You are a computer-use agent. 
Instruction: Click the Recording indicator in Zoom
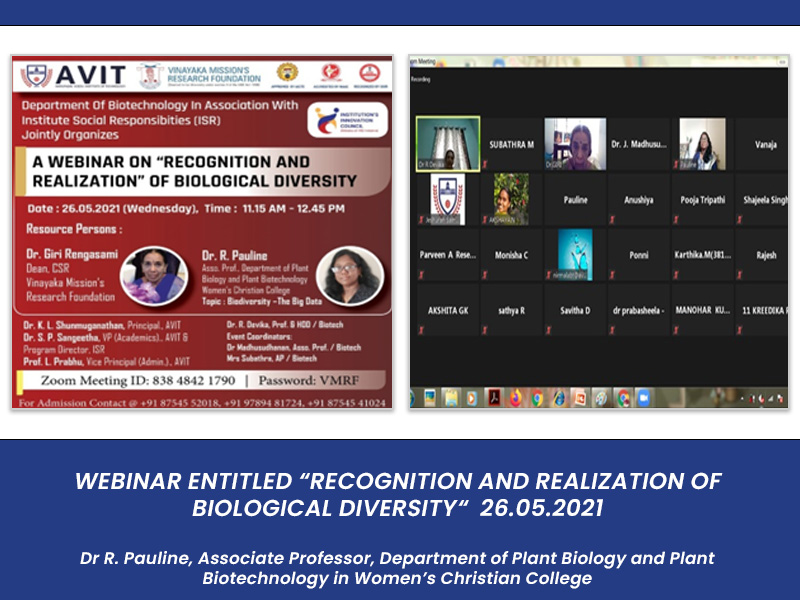click(421, 78)
